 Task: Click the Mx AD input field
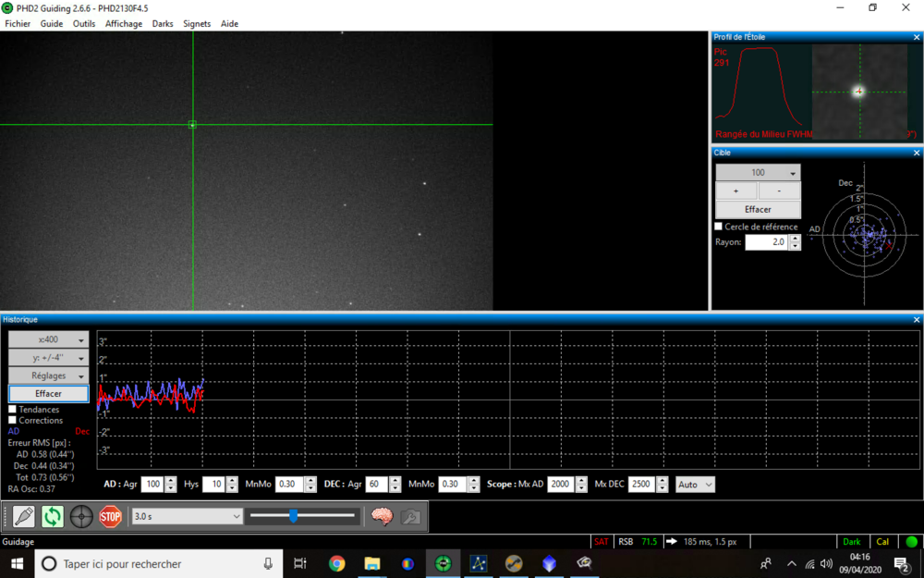562,485
